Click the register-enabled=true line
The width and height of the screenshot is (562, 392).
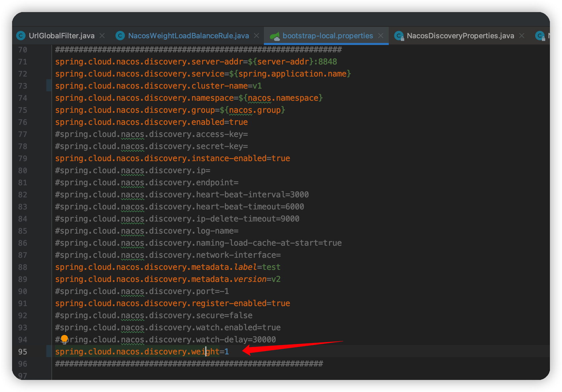(x=173, y=303)
